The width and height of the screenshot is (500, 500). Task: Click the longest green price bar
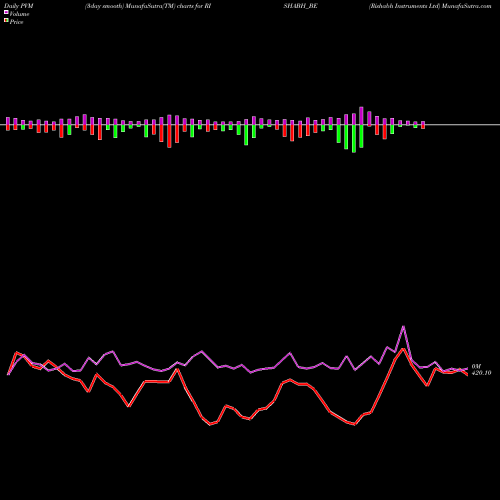(x=354, y=139)
